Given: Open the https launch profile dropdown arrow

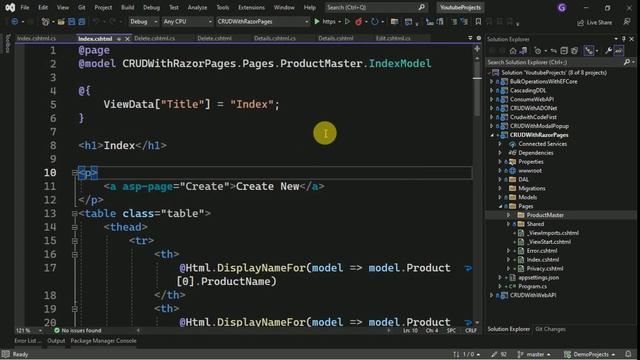Looking at the screenshot, I should pos(340,22).
